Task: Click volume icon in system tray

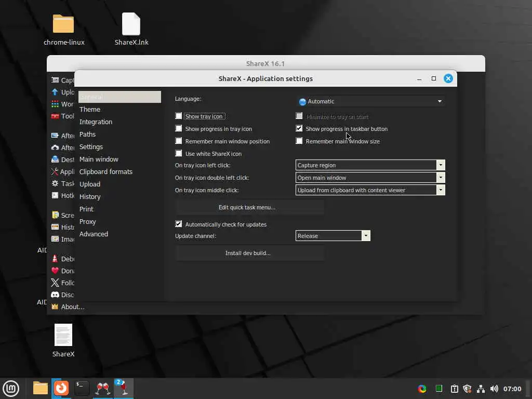Action: click(x=494, y=389)
